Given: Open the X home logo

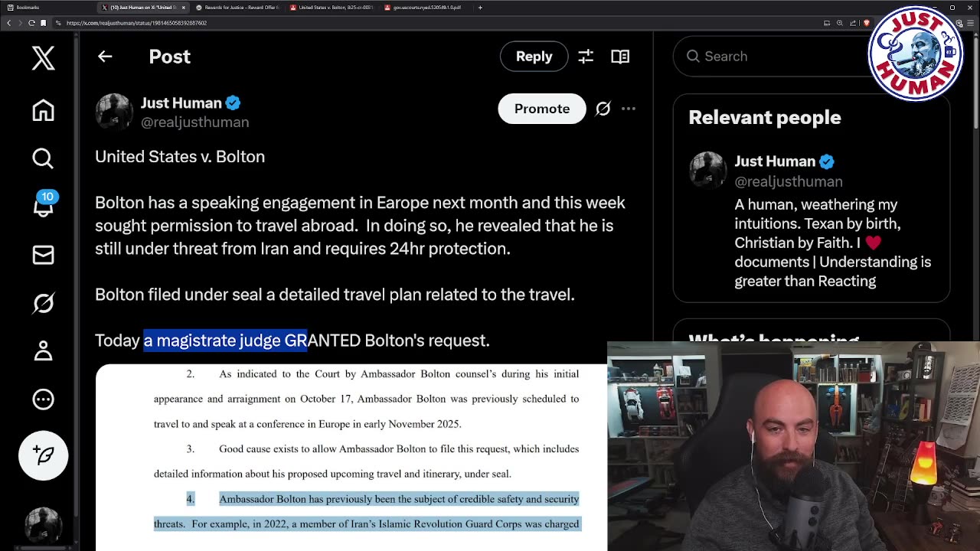Looking at the screenshot, I should (x=44, y=58).
